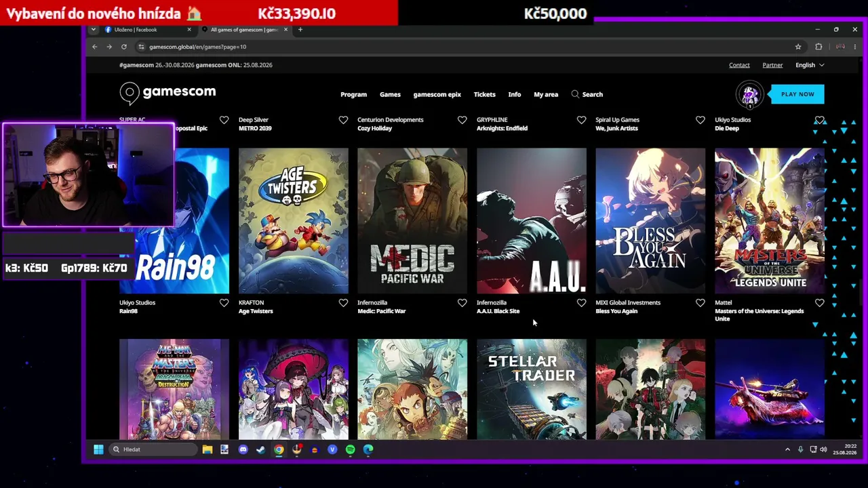Image resolution: width=868 pixels, height=488 pixels.
Task: Click the microphone icon in system tray
Action: click(x=800, y=449)
